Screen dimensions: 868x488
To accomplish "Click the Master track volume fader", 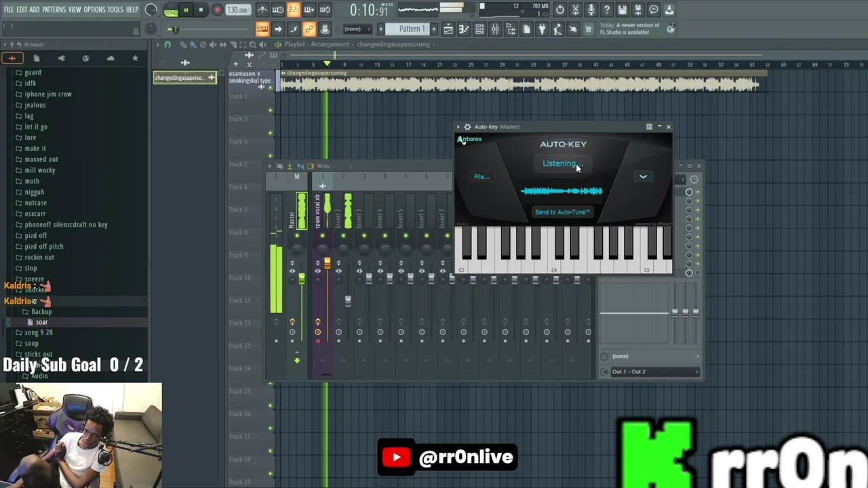I will [x=301, y=279].
